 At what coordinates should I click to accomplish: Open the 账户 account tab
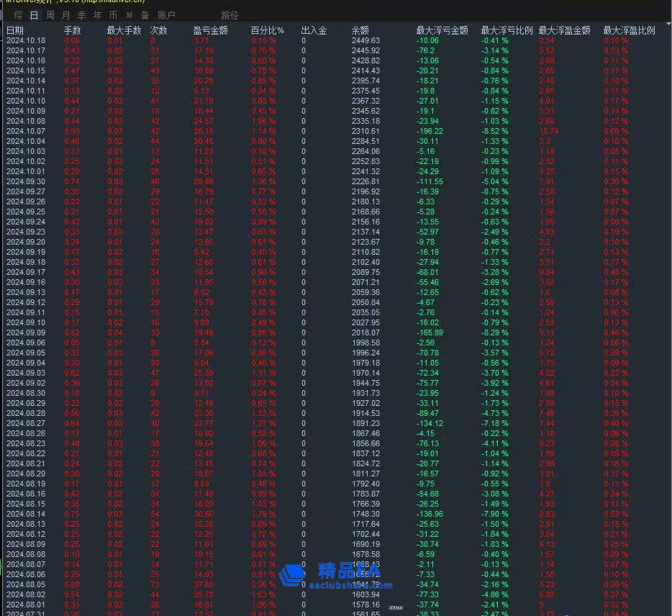pyautogui.click(x=166, y=15)
